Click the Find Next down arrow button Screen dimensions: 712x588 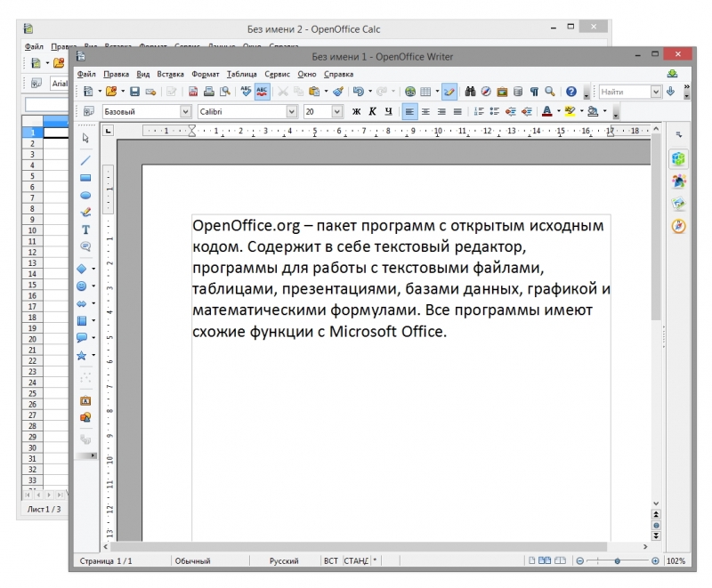tap(671, 92)
